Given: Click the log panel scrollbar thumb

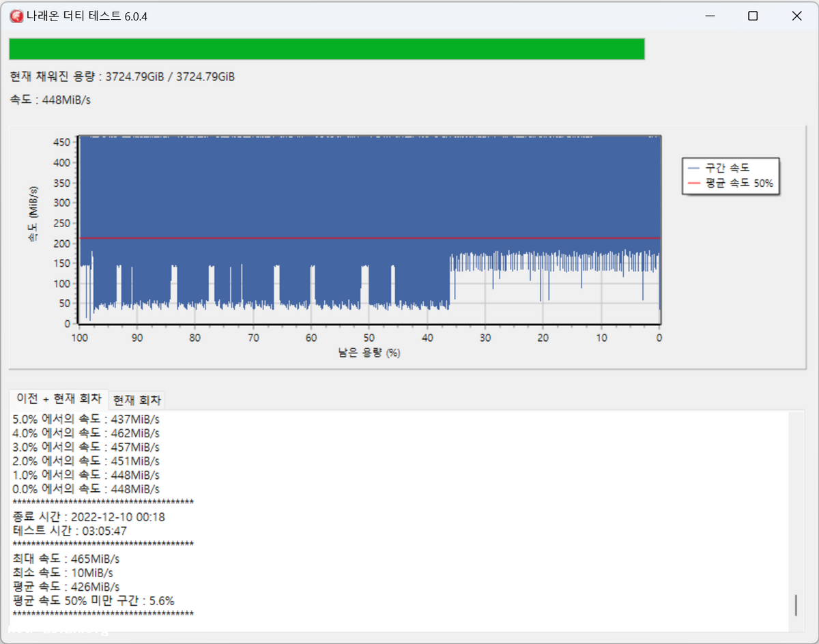Looking at the screenshot, I should click(795, 604).
